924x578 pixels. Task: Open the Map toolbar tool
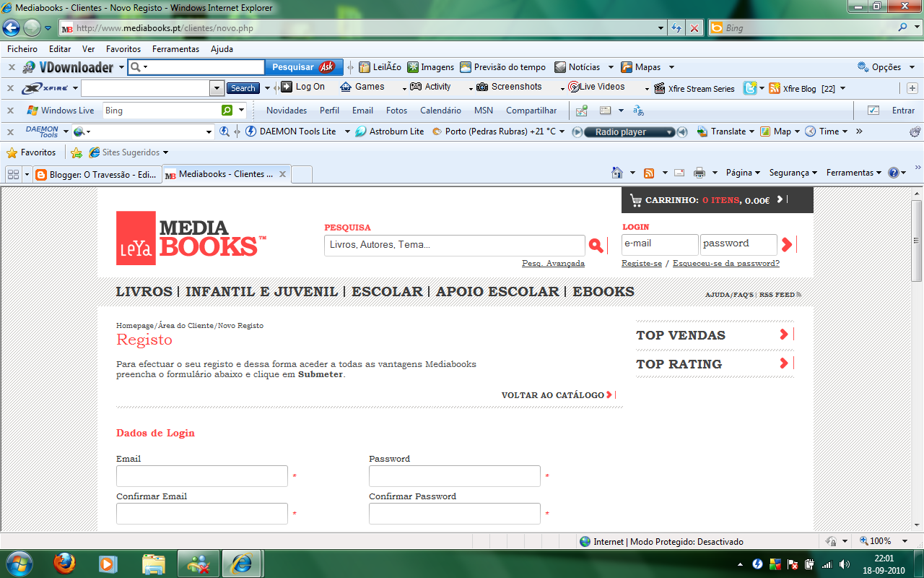pyautogui.click(x=776, y=131)
